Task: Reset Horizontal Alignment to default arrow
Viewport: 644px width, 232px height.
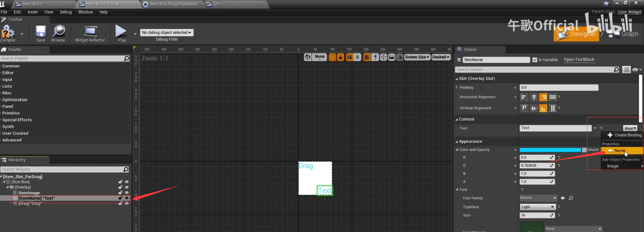Action: coord(559,97)
